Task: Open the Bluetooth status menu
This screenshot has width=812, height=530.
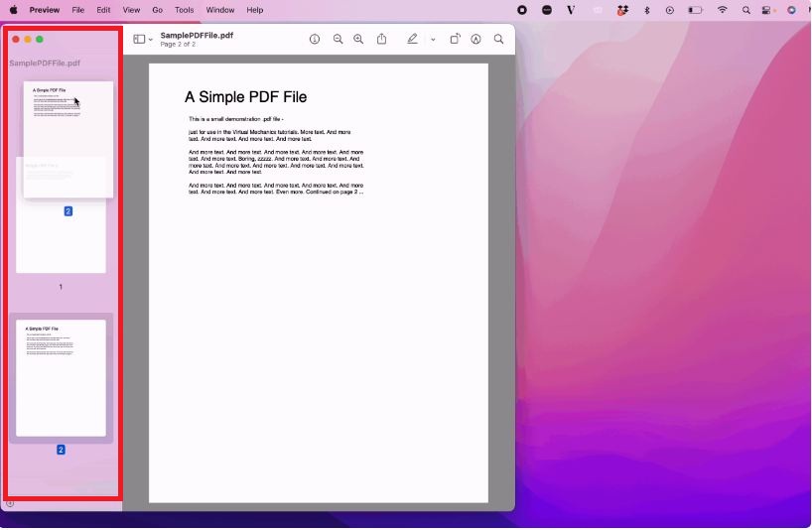Action: point(647,10)
